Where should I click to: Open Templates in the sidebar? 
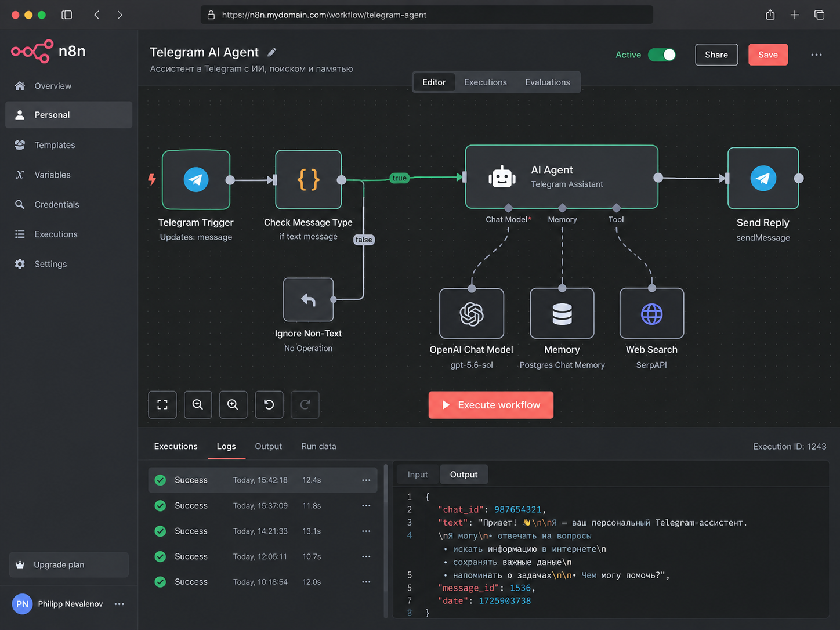[69, 145]
